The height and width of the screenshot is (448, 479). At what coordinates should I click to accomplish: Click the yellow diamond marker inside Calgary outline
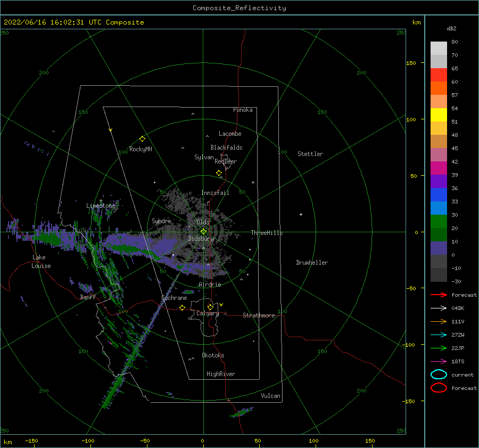(x=210, y=307)
